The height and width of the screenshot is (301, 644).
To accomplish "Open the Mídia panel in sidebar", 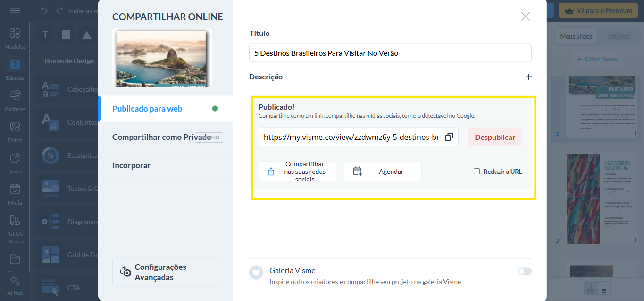I will pyautogui.click(x=15, y=194).
